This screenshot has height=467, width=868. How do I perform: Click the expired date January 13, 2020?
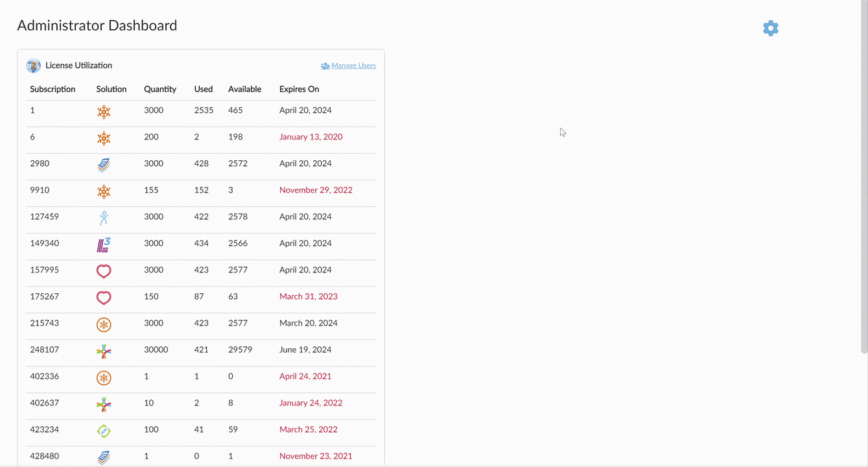pos(311,137)
